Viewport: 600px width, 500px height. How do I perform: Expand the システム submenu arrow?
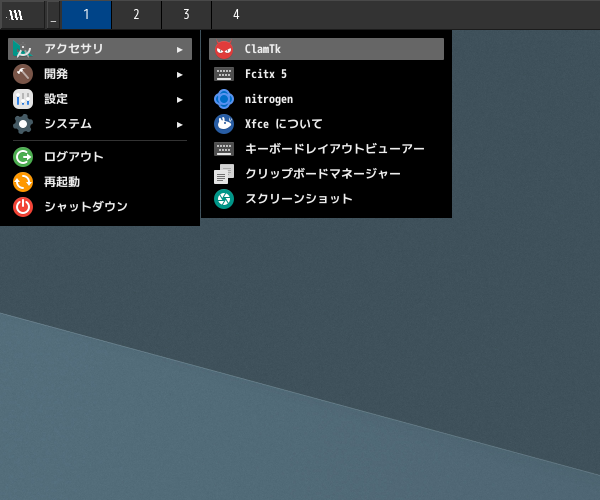click(179, 125)
